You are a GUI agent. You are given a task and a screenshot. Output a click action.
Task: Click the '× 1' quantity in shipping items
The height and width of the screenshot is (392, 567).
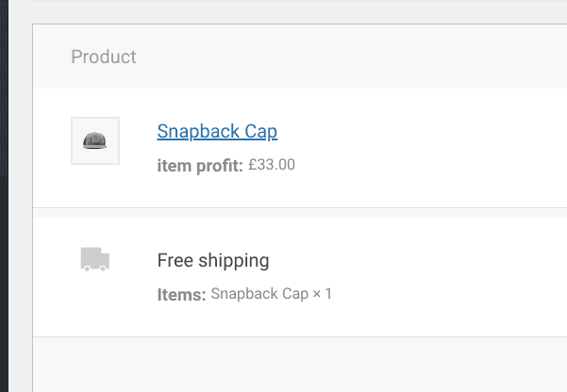tap(323, 294)
